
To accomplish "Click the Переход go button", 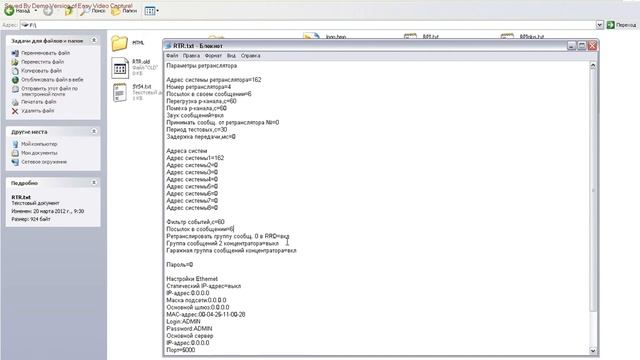I will click(621, 25).
